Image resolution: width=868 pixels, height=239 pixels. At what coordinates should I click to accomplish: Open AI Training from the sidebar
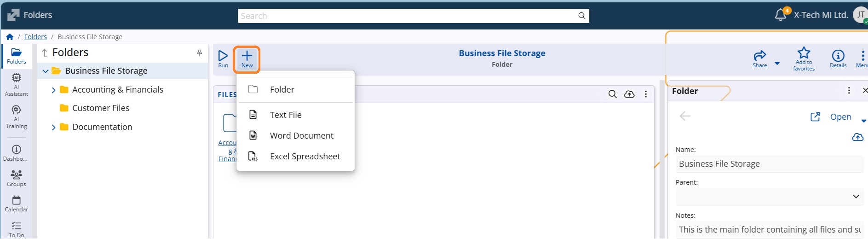(x=17, y=117)
